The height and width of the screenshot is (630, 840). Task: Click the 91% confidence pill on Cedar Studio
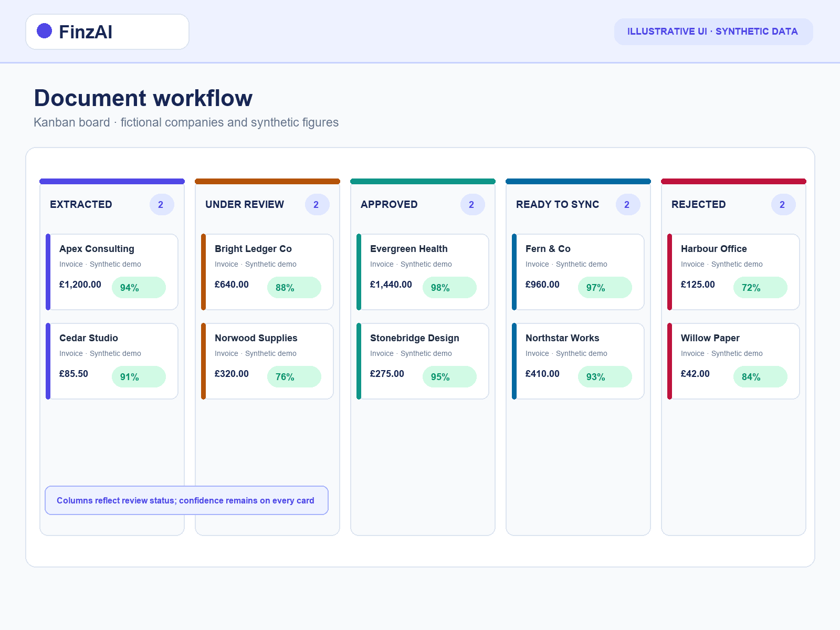pos(139,376)
